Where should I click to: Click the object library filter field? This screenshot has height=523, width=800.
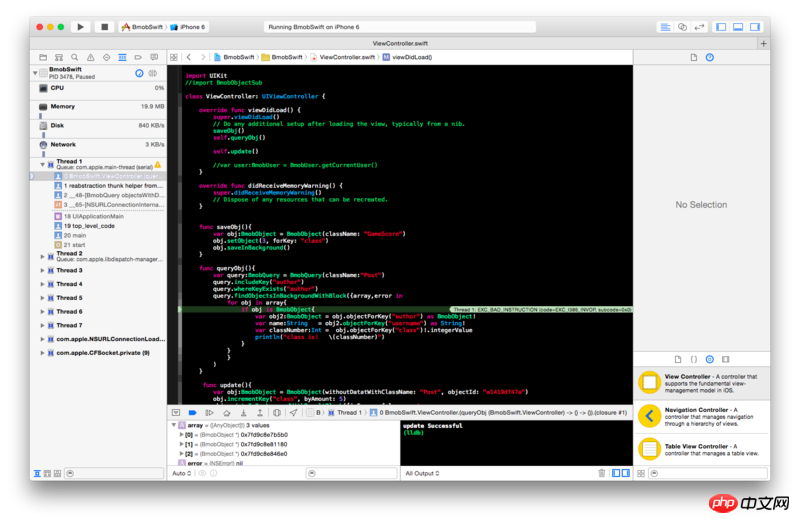pos(708,474)
